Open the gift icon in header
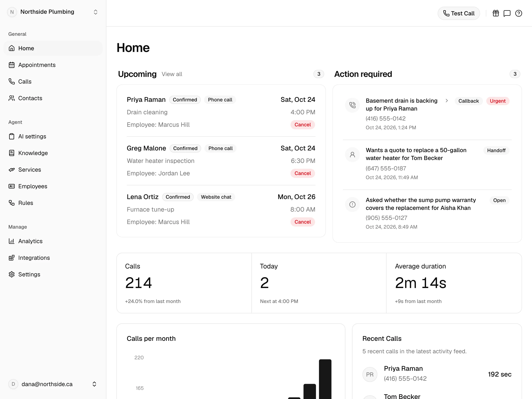 [496, 13]
